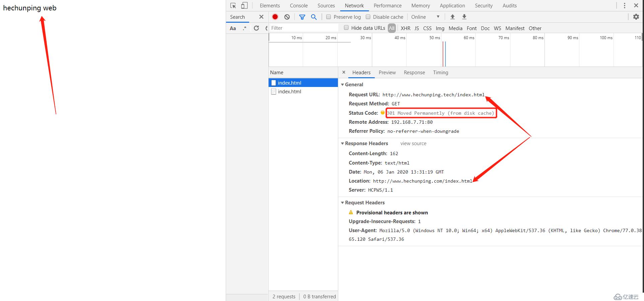
Task: Activate the inspect element picker icon
Action: 233,5
